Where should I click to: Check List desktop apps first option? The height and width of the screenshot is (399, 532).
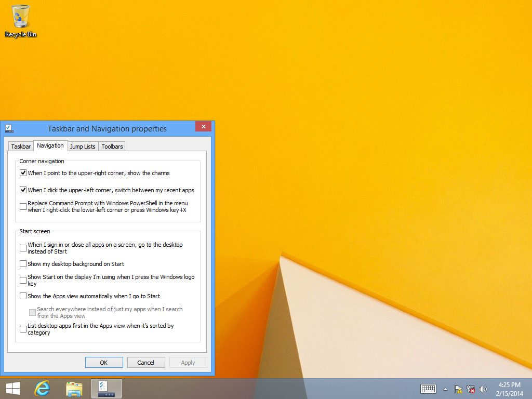tap(23, 329)
